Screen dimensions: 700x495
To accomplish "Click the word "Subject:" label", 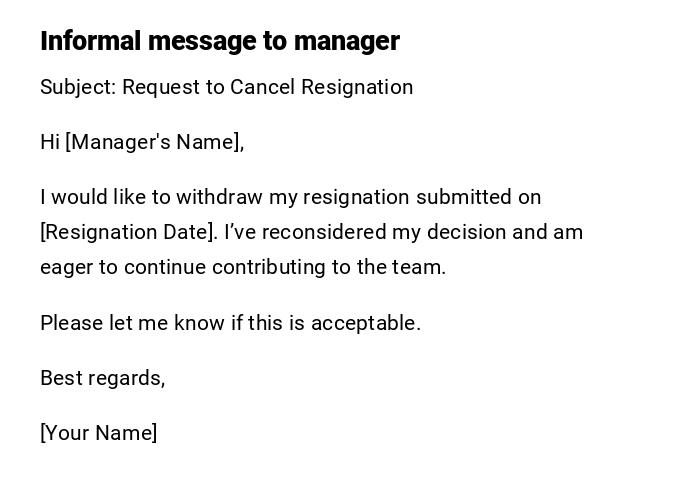I will (78, 87).
